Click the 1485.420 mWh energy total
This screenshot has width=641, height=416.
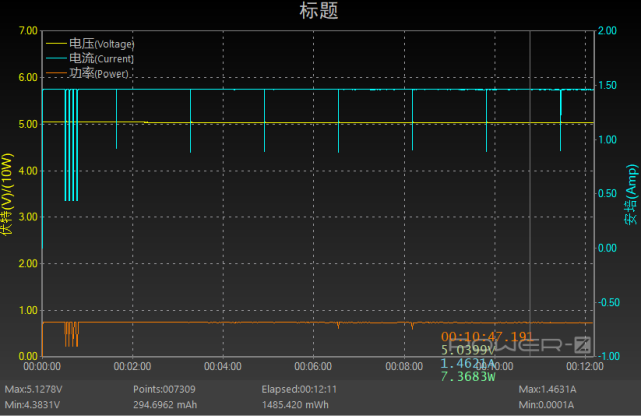295,405
